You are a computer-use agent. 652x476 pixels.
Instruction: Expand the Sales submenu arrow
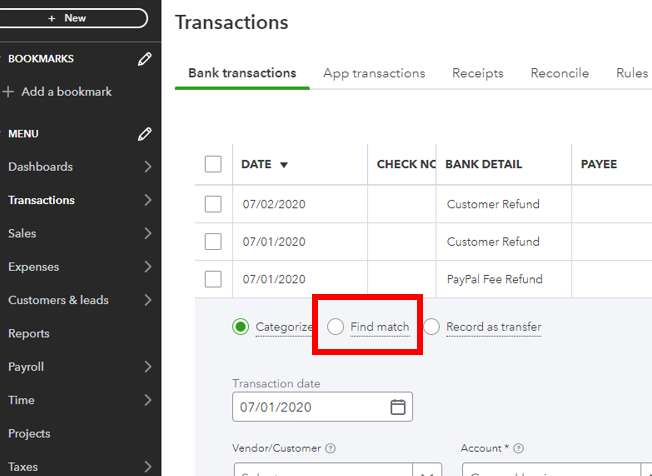[x=148, y=234]
